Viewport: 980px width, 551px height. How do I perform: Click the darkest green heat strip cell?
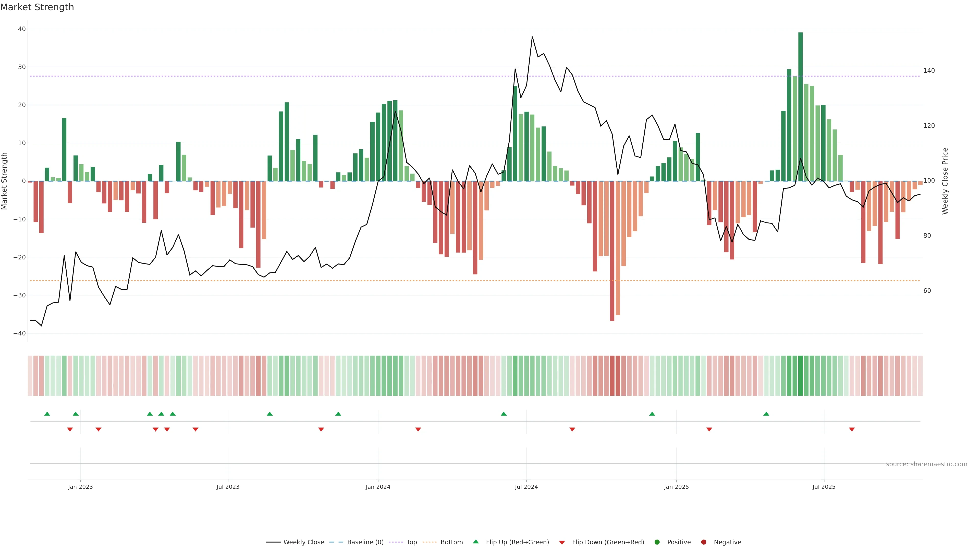coord(800,376)
